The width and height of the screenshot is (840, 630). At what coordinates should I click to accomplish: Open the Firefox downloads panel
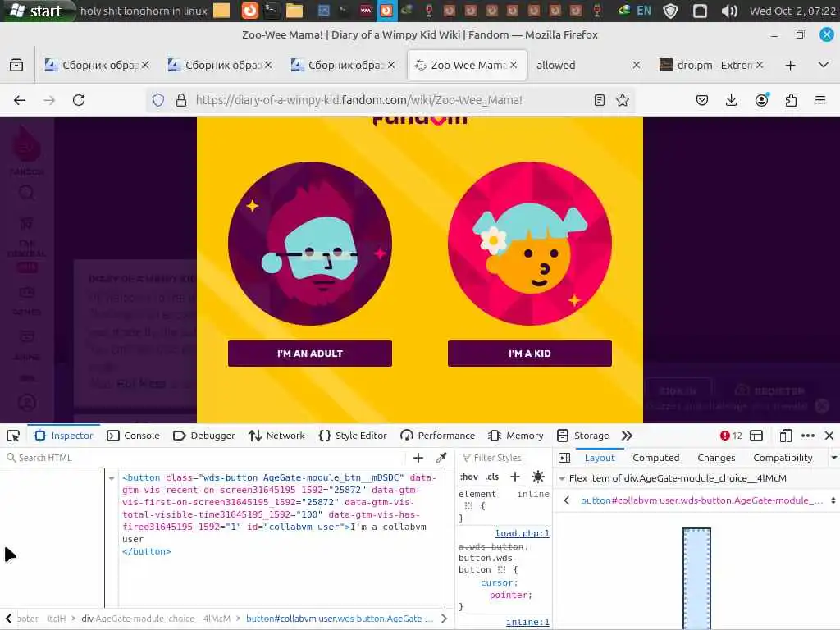point(731,100)
